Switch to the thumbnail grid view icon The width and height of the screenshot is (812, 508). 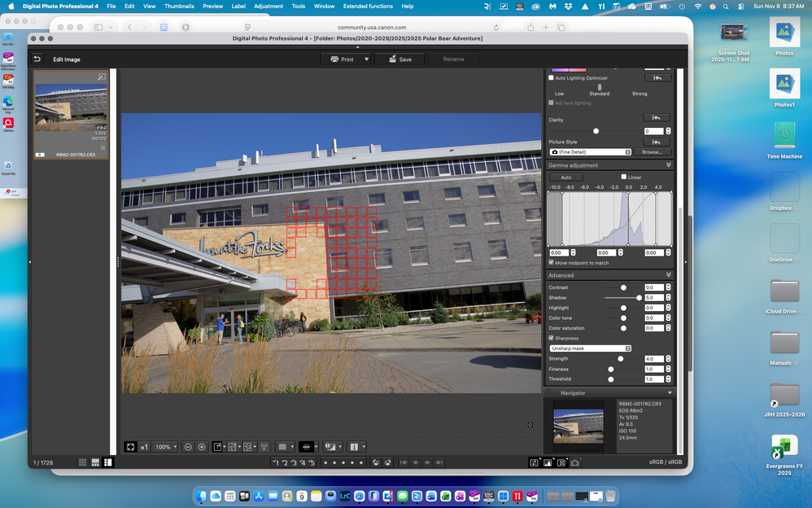click(82, 462)
